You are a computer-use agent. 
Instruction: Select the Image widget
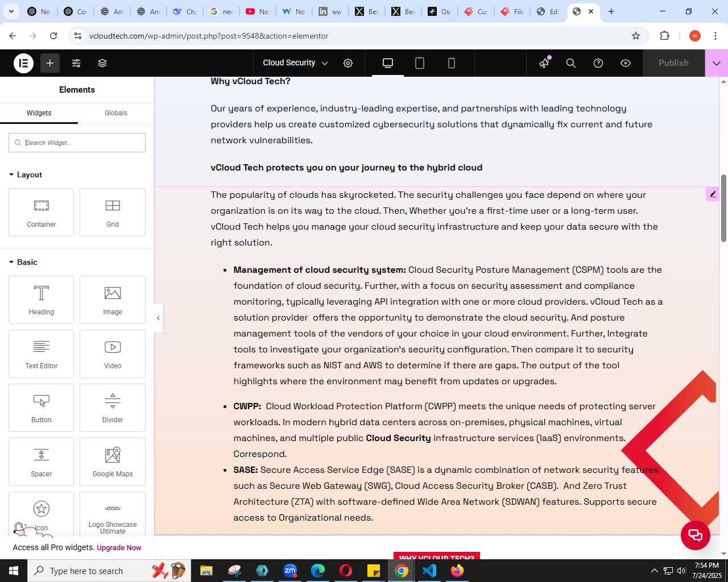coord(113,300)
